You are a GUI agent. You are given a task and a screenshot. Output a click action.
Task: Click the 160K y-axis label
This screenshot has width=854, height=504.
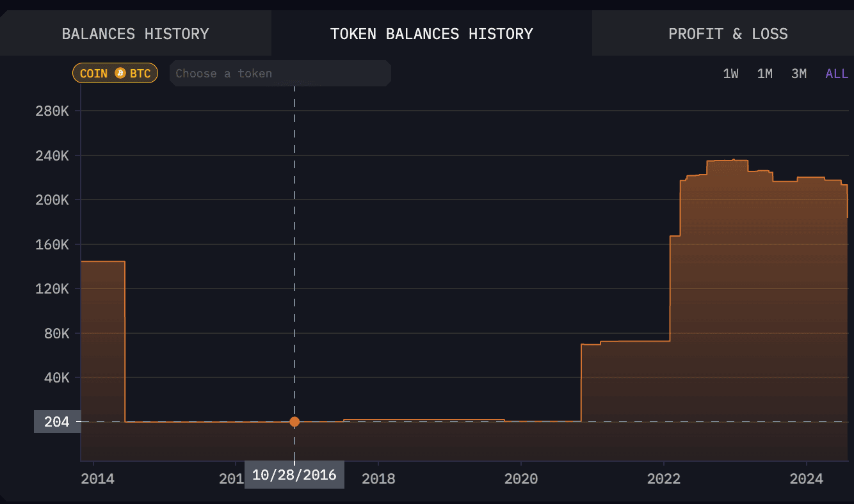coord(51,244)
